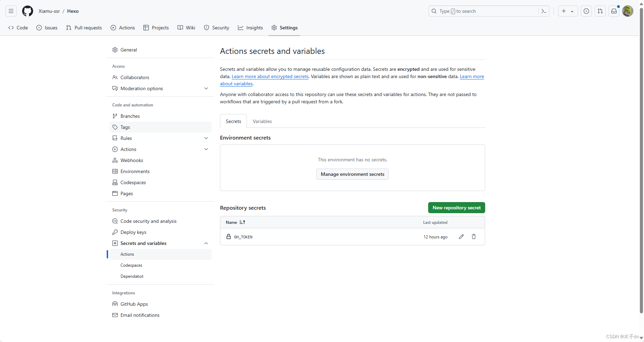Open the command palette icon
This screenshot has height=342, width=644.
(x=544, y=11)
